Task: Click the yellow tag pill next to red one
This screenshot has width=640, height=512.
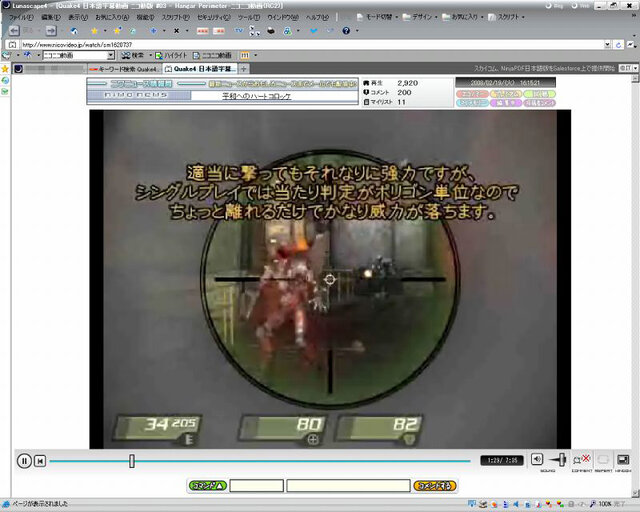Action: 506,94
